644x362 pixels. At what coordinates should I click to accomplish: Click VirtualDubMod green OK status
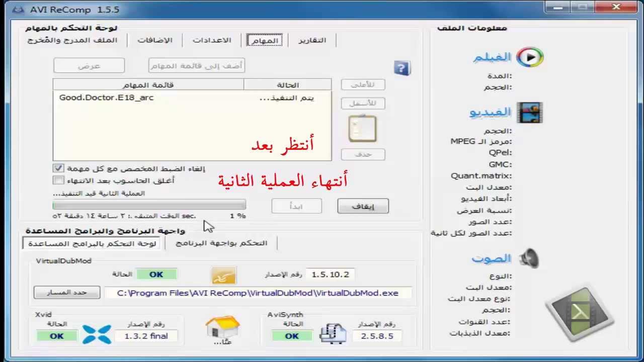pos(156,275)
